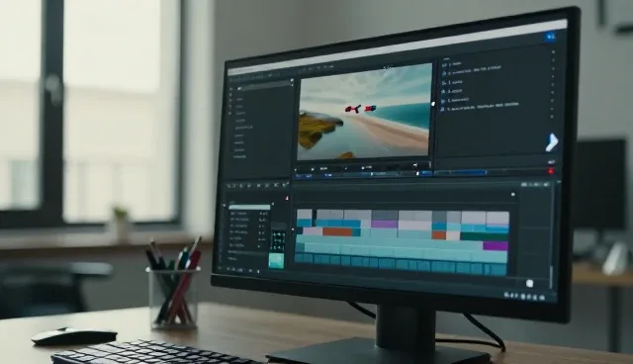Click the large white chevron arrow icon
Image resolution: width=633 pixels, height=364 pixels.
click(x=552, y=142)
